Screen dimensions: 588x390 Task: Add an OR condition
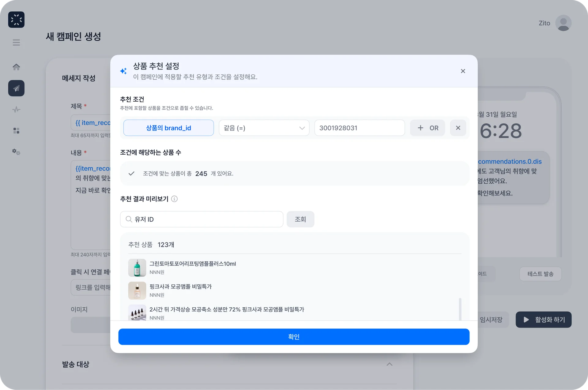[x=427, y=128]
